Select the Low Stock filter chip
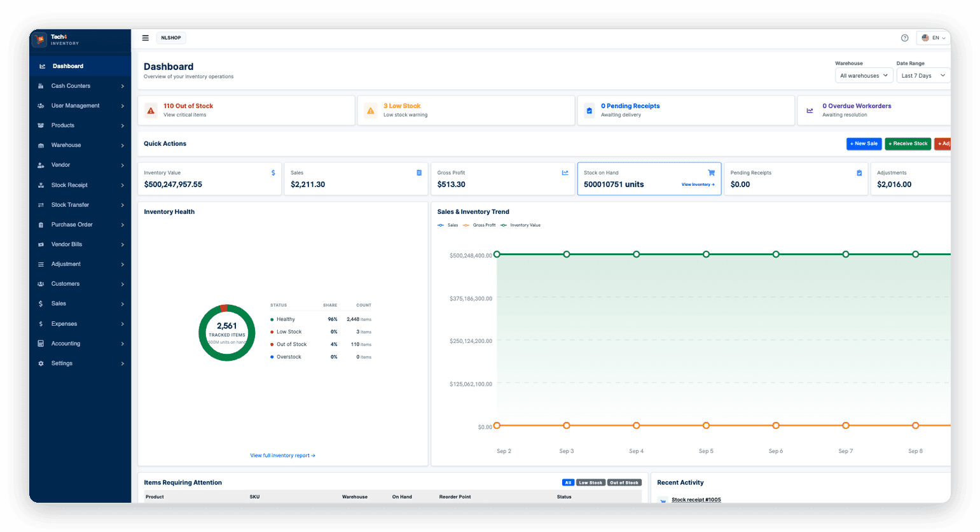The height and width of the screenshot is (532, 980). (x=591, y=482)
